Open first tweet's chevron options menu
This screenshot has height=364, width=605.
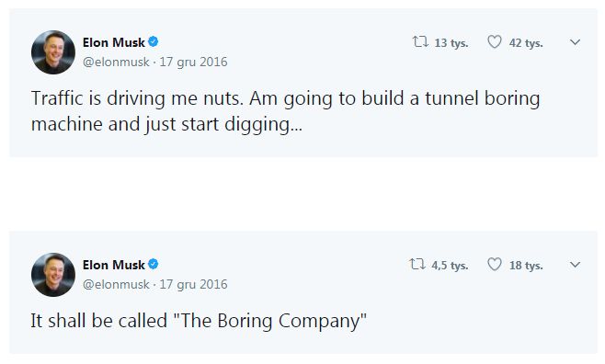click(x=575, y=42)
